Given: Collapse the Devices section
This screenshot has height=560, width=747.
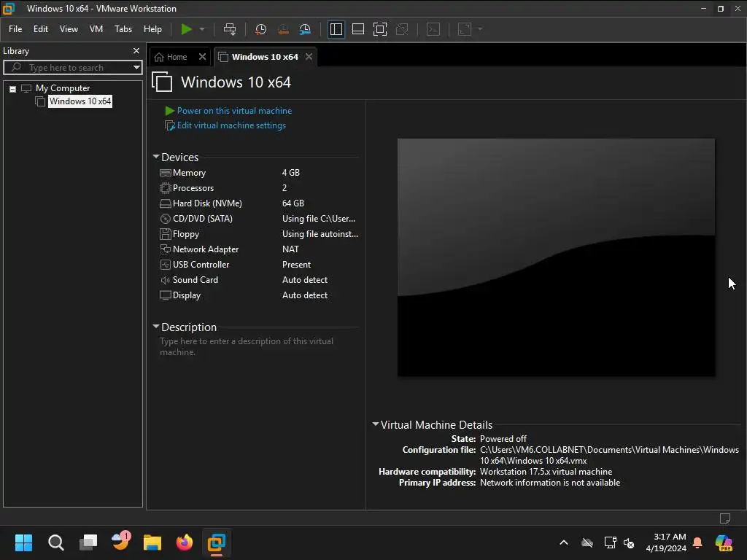Looking at the screenshot, I should coord(156,157).
